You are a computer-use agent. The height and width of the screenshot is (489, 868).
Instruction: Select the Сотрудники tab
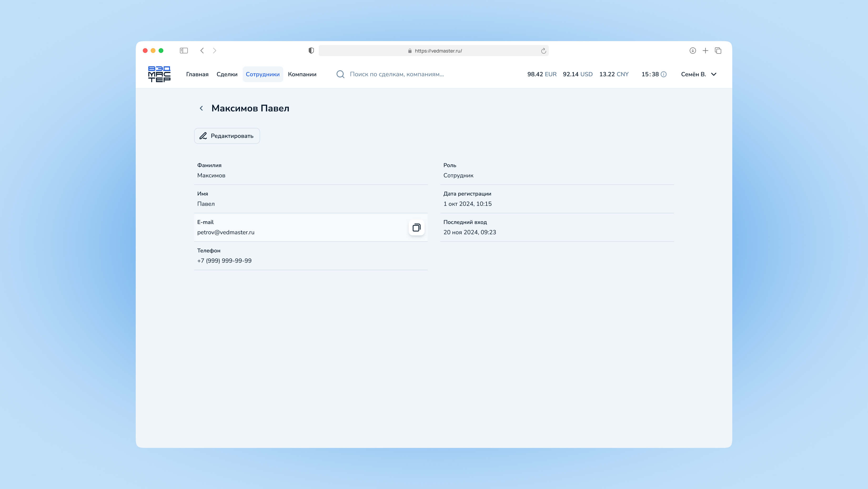click(x=263, y=74)
